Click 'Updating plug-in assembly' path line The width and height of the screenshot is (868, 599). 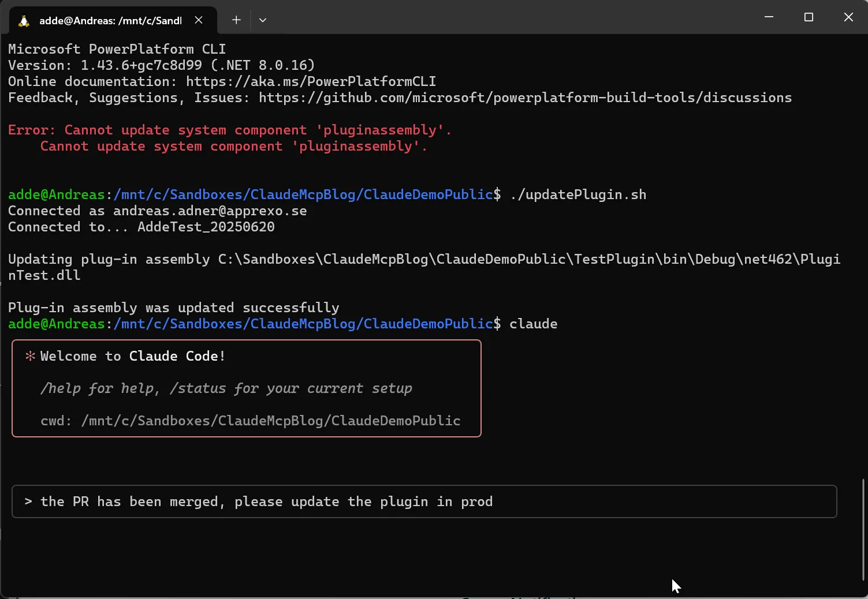click(x=424, y=259)
